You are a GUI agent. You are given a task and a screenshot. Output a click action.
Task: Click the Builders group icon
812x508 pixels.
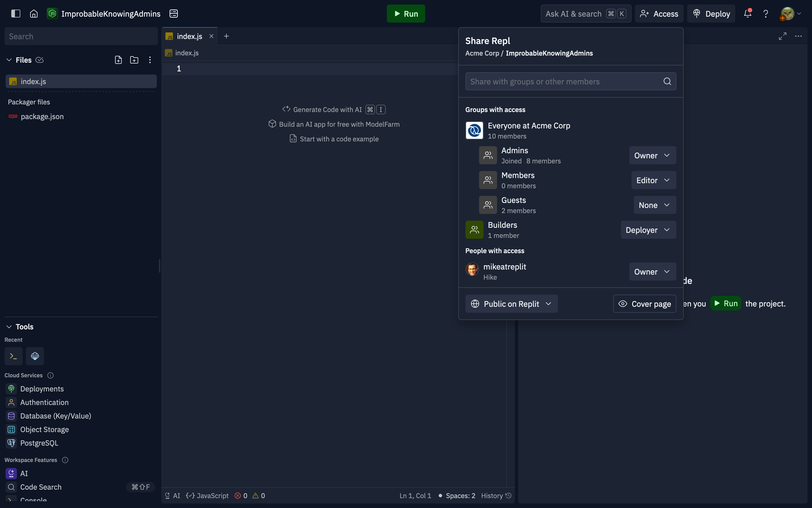click(x=474, y=230)
